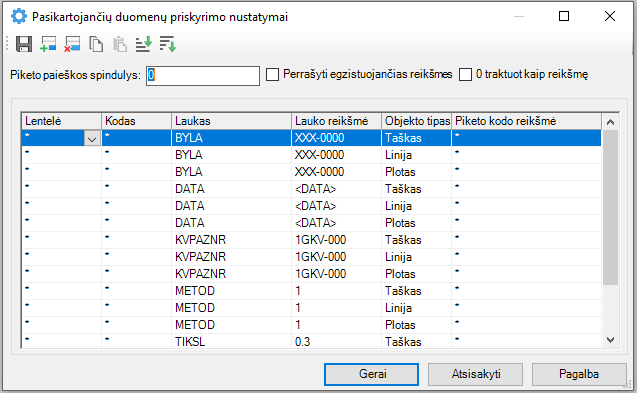The width and height of the screenshot is (637, 393).
Task: Delete row using red X icon
Action: click(72, 44)
